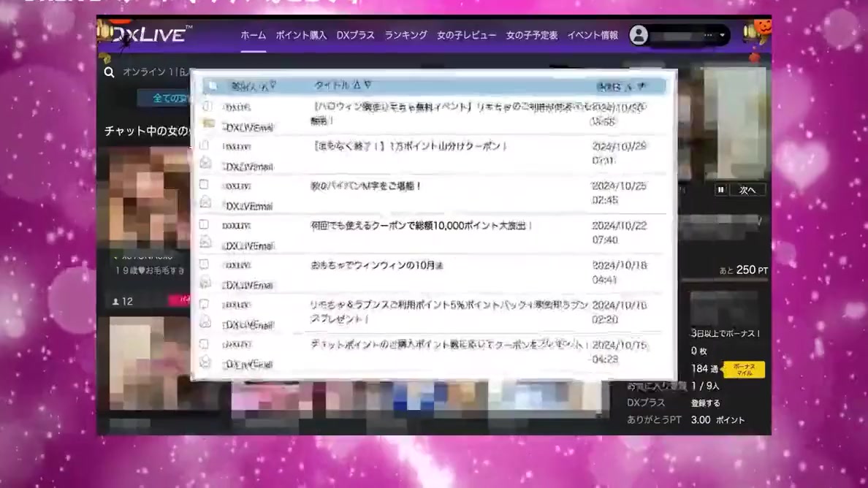Image resolution: width=868 pixels, height=488 pixels.
Task: Open the 1万ポイント山分けクーポン message
Action: pos(410,146)
